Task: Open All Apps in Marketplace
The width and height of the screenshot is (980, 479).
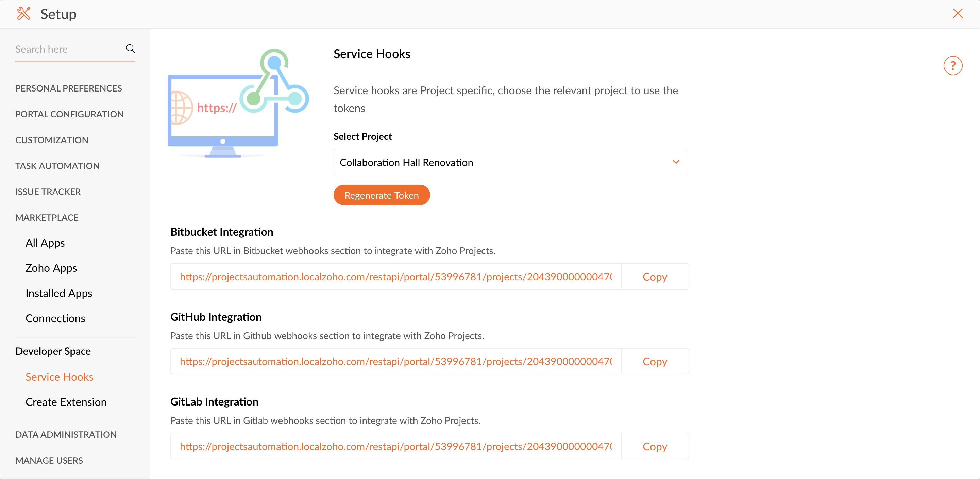Action: pos(45,243)
